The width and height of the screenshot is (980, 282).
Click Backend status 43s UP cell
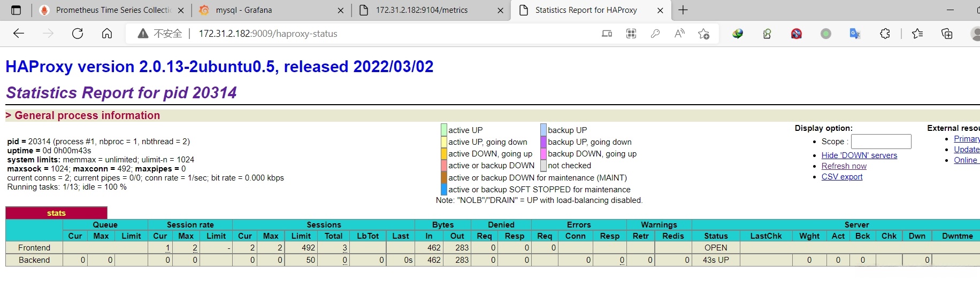pos(716,260)
